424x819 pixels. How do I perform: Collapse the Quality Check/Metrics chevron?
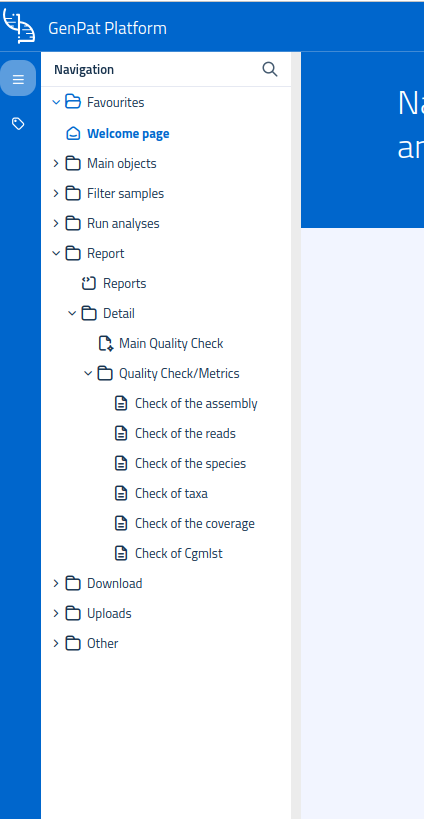(x=88, y=373)
